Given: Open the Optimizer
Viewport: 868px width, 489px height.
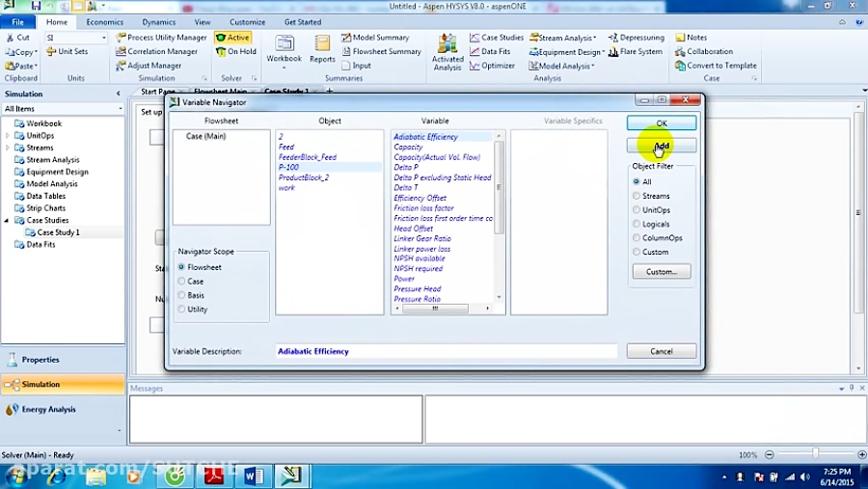Looking at the screenshot, I should coord(492,66).
